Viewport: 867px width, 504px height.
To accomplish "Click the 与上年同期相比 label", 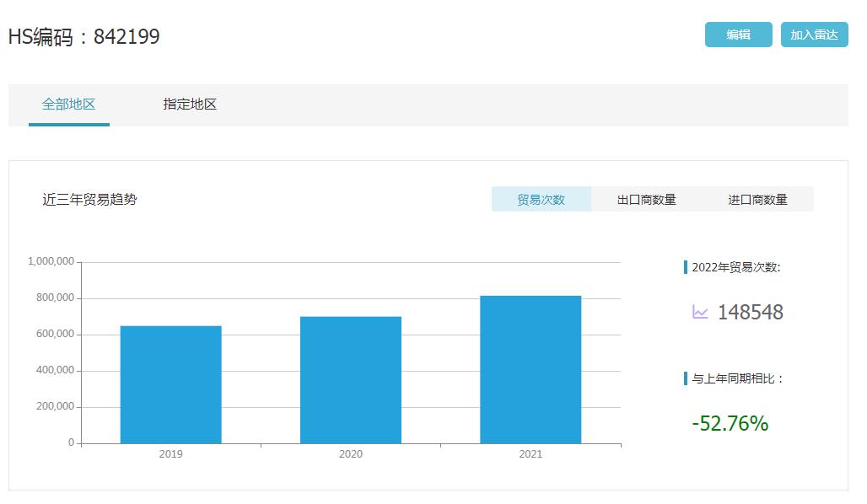I will (737, 378).
